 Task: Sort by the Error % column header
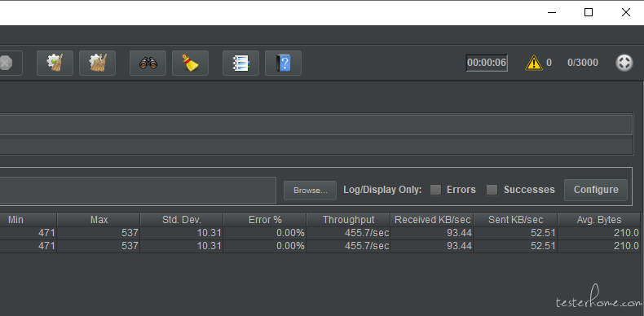[x=265, y=220]
